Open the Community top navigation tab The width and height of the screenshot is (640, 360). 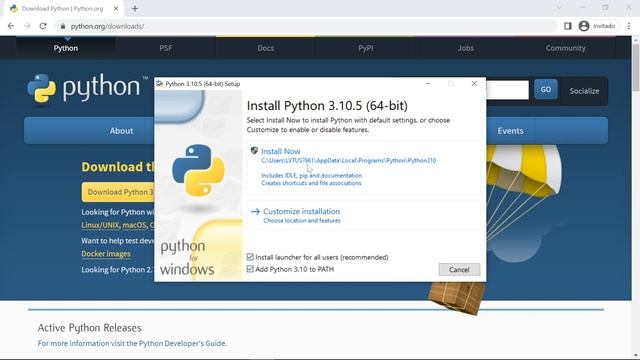(565, 48)
